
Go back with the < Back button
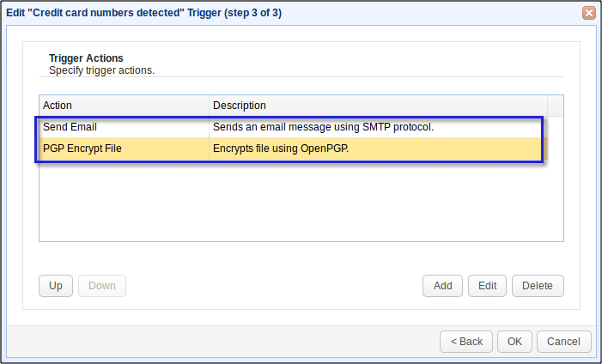click(x=466, y=341)
